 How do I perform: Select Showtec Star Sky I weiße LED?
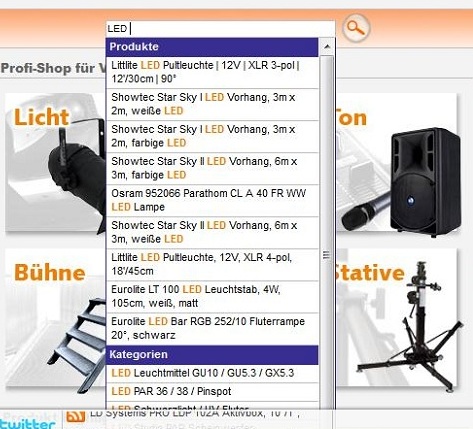[212, 104]
